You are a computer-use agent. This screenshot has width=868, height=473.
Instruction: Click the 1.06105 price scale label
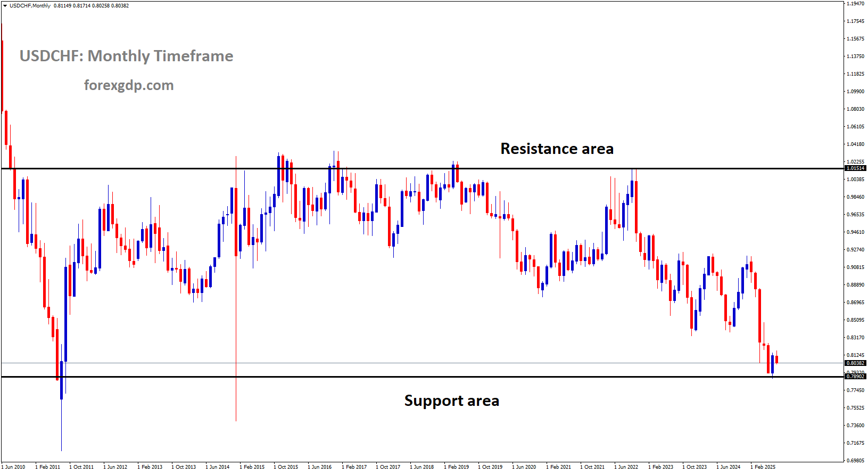point(855,127)
